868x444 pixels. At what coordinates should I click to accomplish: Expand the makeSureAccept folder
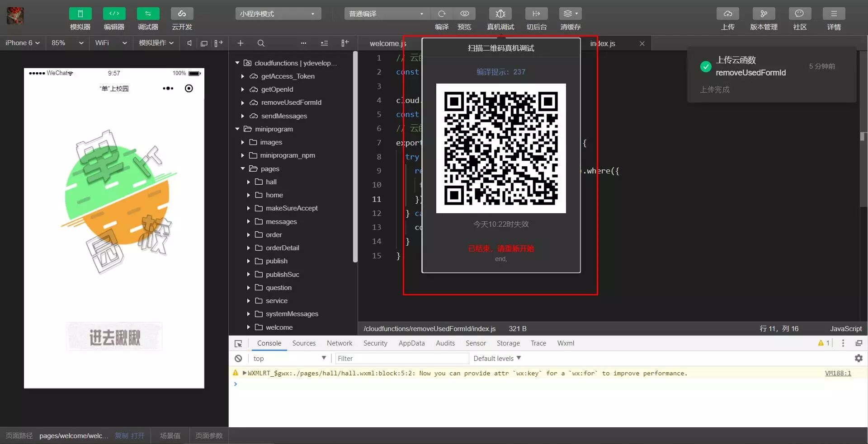(248, 208)
